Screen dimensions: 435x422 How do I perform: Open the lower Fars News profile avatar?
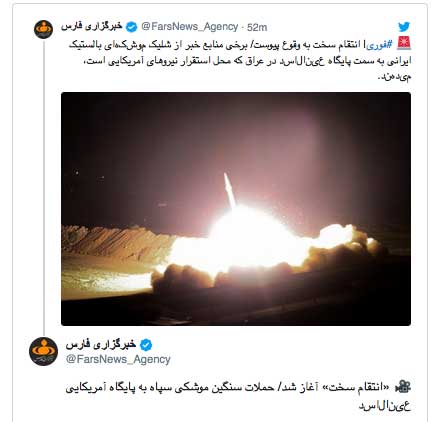coord(44,351)
